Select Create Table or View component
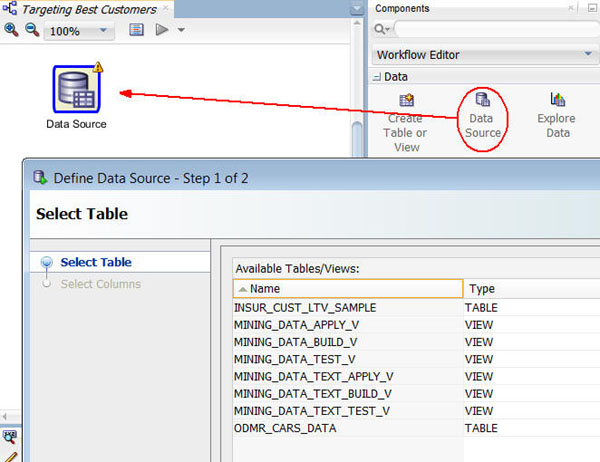Viewport: 600px width, 462px height. 406,122
